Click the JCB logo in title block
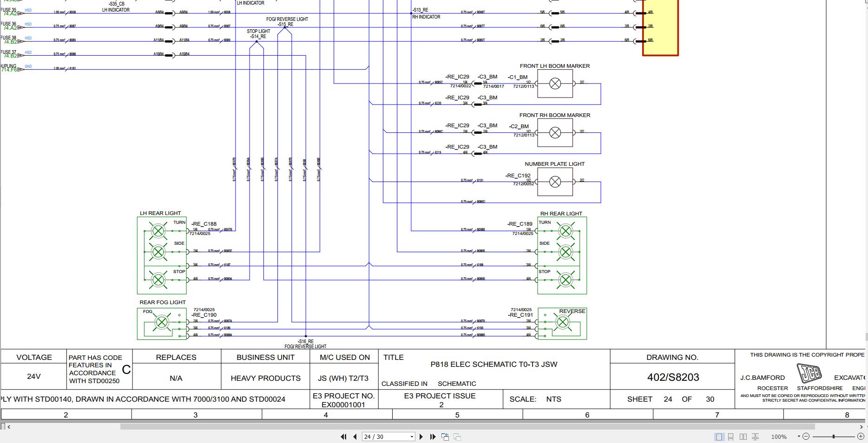Viewport: 868px width, 443px height. pos(809,373)
